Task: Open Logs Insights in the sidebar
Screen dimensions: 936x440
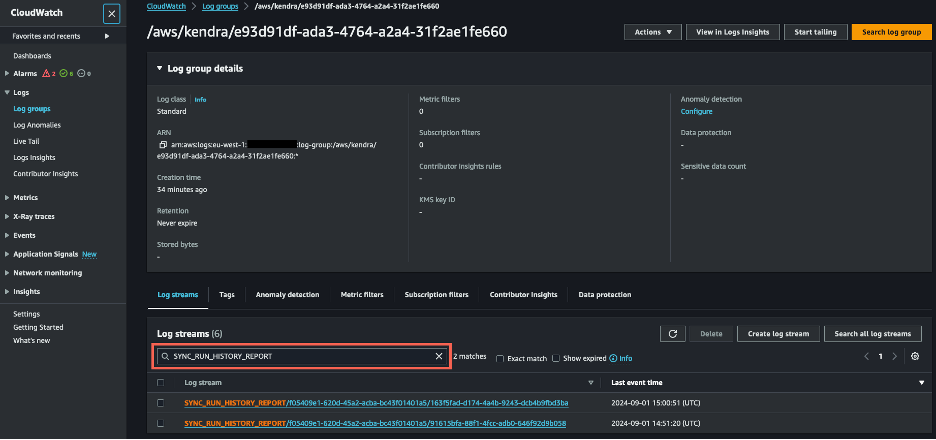Action: (34, 158)
